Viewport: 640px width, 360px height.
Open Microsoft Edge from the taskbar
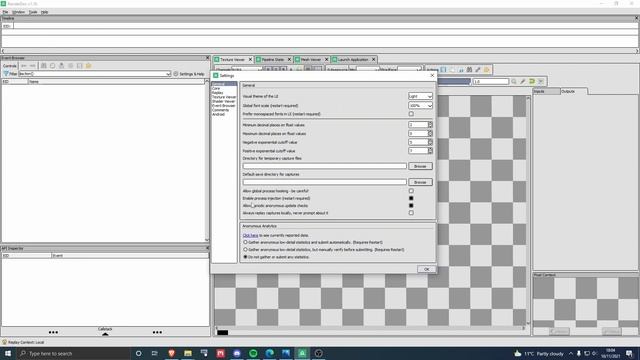[x=269, y=353]
